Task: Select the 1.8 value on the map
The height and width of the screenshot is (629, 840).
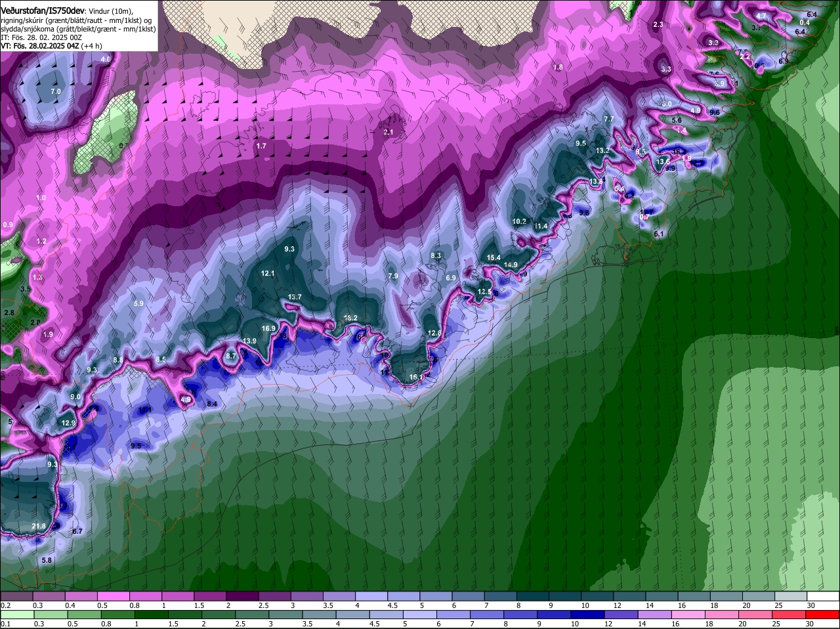Action: [558, 68]
